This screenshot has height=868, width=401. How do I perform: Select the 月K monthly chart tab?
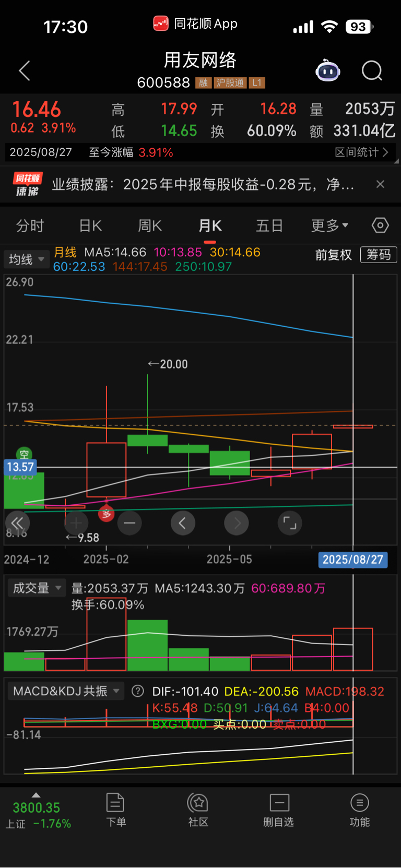pyautogui.click(x=210, y=225)
